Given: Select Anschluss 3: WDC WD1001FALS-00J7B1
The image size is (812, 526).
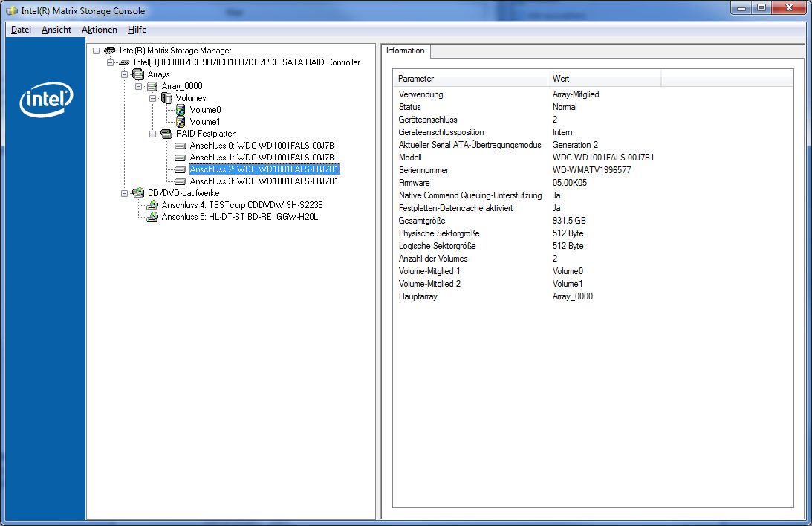Looking at the screenshot, I should [264, 182].
